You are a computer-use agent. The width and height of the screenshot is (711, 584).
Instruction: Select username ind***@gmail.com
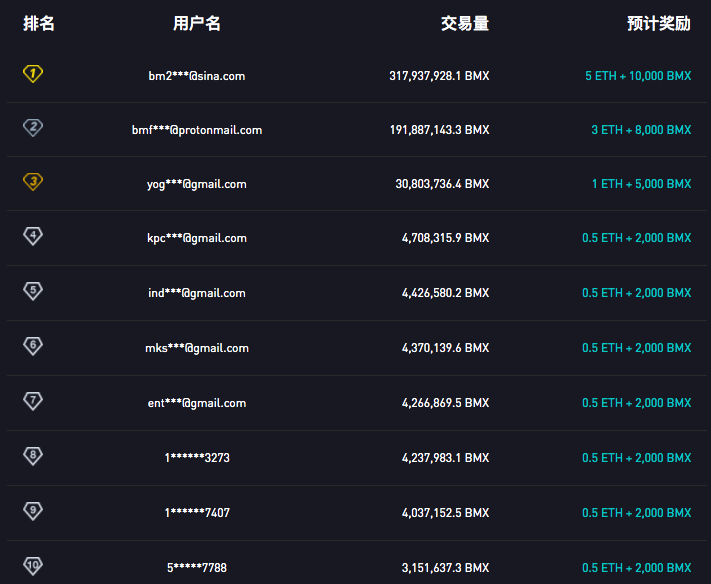point(197,293)
